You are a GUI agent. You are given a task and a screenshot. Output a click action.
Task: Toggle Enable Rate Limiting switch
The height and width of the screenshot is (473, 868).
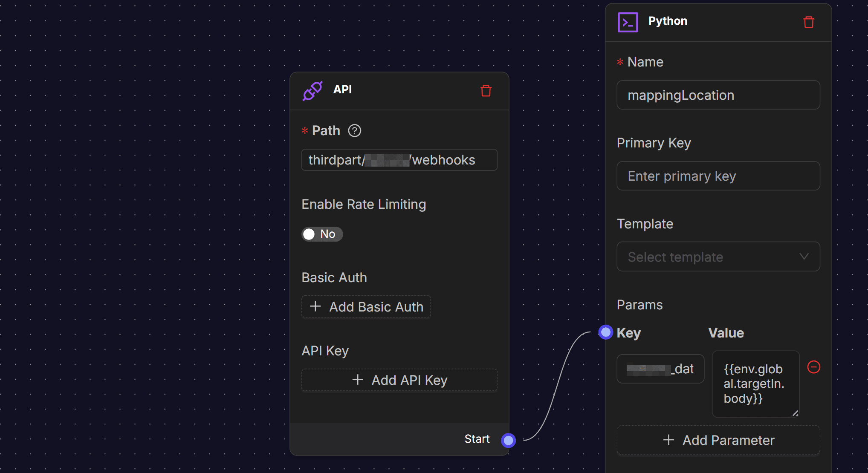tap(322, 234)
